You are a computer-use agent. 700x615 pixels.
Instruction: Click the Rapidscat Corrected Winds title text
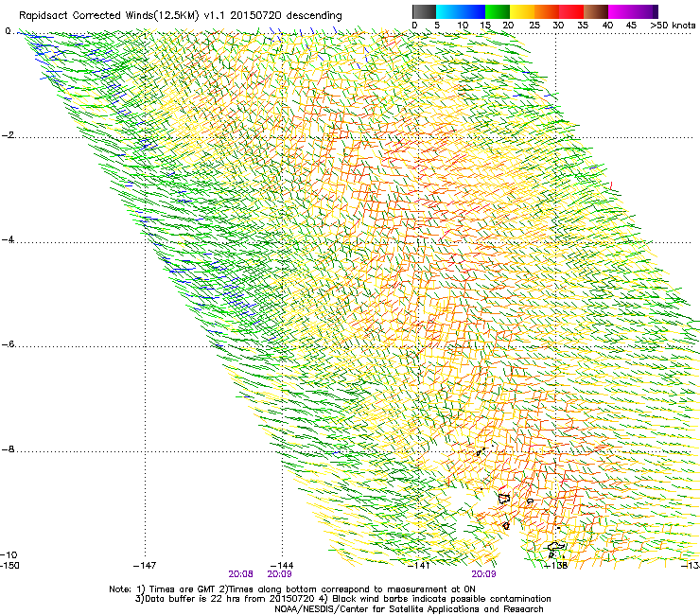click(x=181, y=15)
